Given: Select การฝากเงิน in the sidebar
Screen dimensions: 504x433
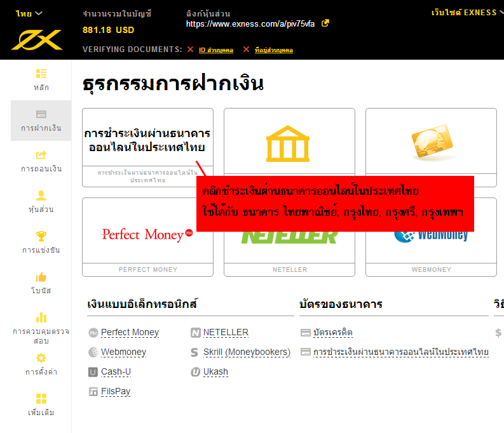Looking at the screenshot, I should tap(41, 121).
